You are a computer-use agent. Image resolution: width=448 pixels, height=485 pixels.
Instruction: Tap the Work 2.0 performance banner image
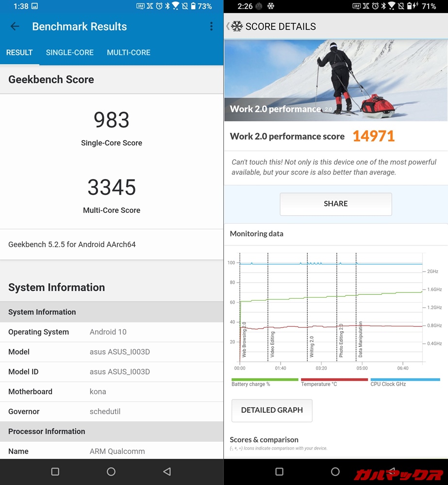click(x=336, y=81)
